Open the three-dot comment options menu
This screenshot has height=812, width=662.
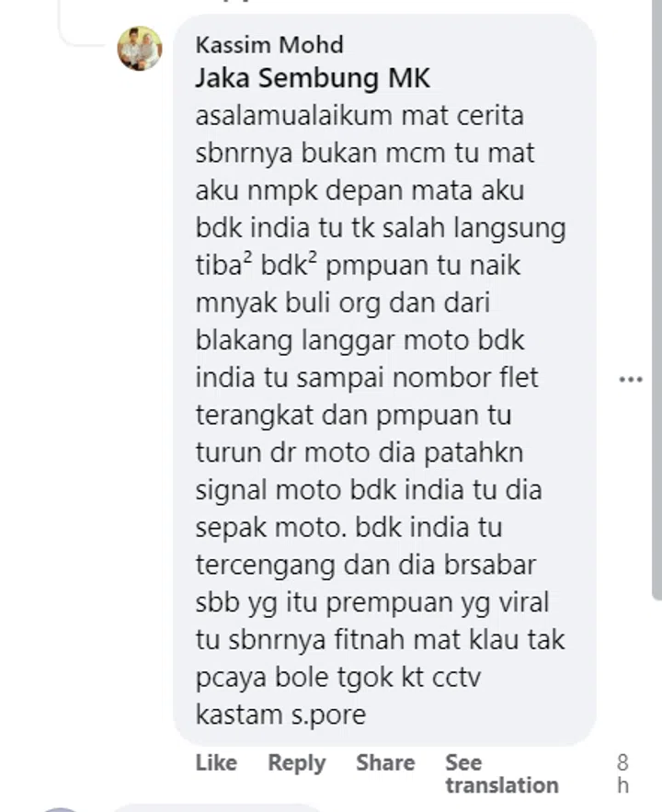(x=631, y=380)
